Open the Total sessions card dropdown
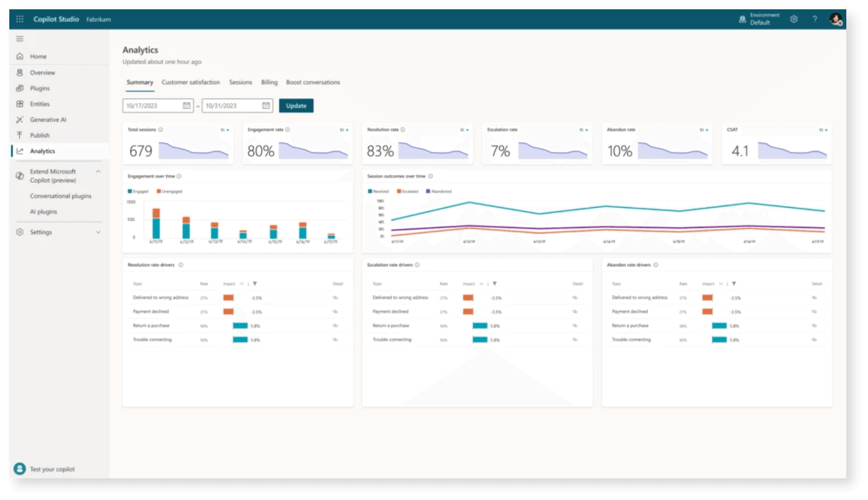Viewport: 868px width, 500px height. point(226,130)
